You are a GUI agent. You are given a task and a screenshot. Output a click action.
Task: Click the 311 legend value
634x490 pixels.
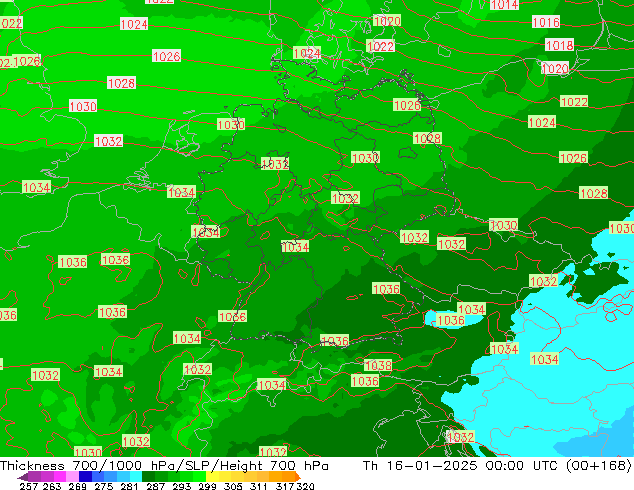coord(258,486)
